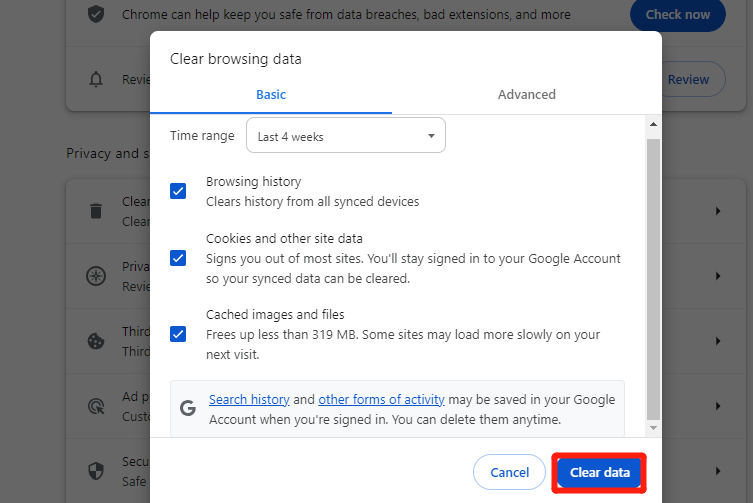Open the Search history link

pos(249,400)
